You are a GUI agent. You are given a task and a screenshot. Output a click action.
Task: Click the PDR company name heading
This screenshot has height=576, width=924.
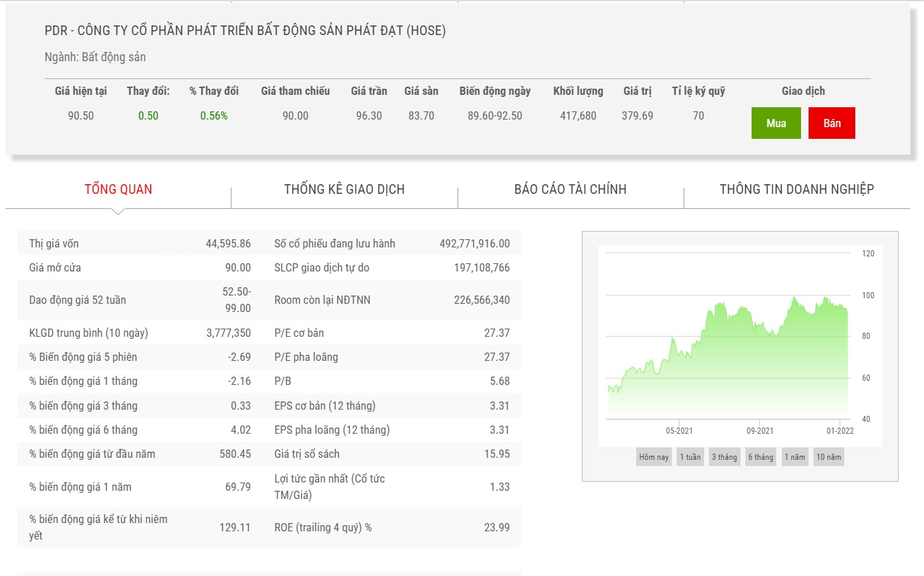[245, 31]
